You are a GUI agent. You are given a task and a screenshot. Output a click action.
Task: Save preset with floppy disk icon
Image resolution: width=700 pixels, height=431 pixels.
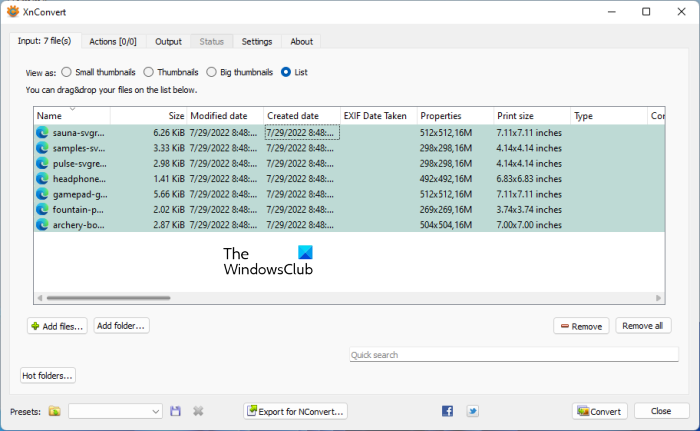point(175,411)
